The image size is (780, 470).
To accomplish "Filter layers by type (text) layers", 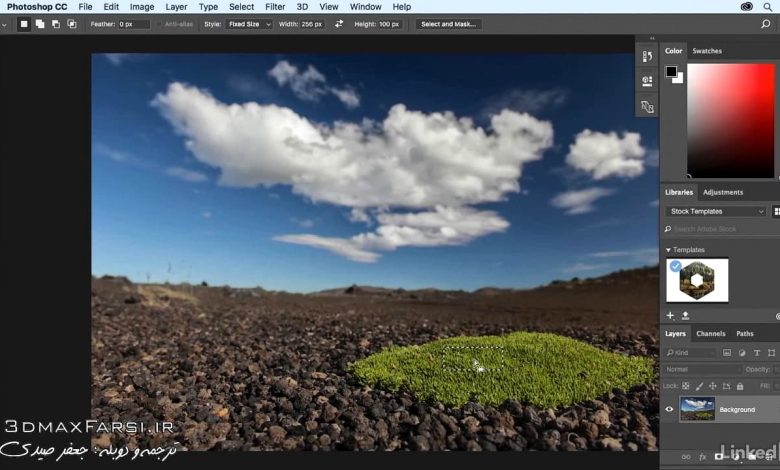I will 757,353.
